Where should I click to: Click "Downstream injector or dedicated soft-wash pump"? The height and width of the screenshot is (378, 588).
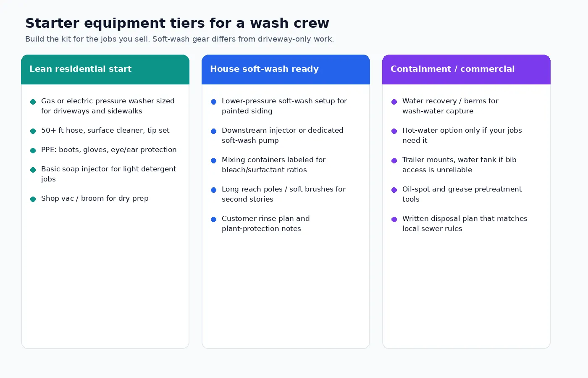point(277,135)
